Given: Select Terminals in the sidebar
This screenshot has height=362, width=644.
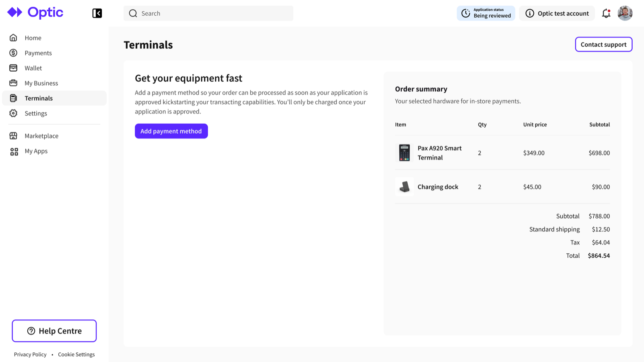Looking at the screenshot, I should click(54, 98).
